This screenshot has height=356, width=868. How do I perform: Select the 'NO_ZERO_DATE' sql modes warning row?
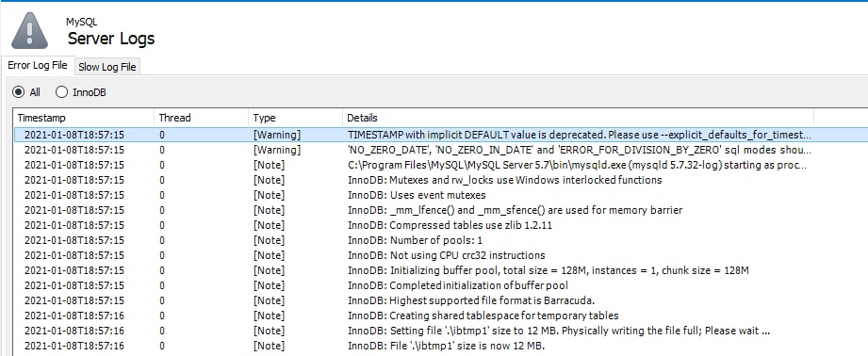tap(441, 150)
